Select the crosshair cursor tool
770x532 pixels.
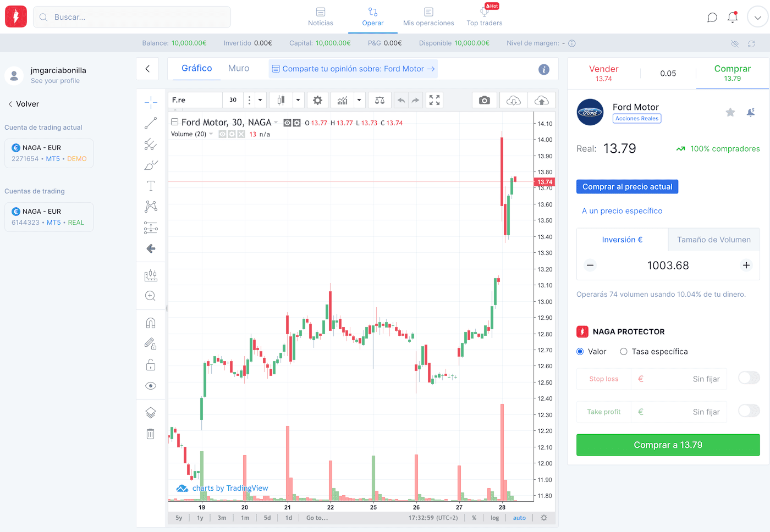(151, 102)
